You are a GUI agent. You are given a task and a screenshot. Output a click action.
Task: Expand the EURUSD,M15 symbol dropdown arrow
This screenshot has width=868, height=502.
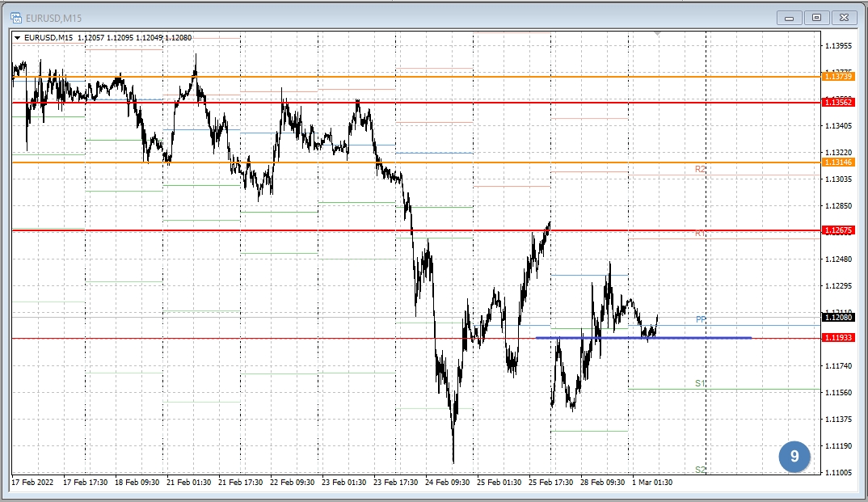pos(18,37)
